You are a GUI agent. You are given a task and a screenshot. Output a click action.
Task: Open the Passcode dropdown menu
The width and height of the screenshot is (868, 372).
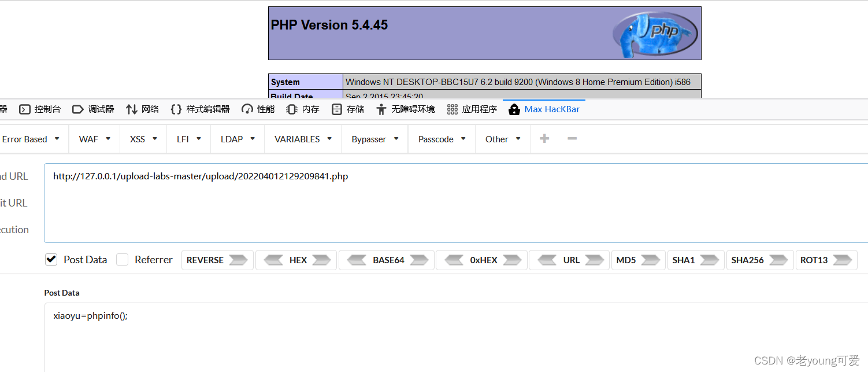point(442,139)
